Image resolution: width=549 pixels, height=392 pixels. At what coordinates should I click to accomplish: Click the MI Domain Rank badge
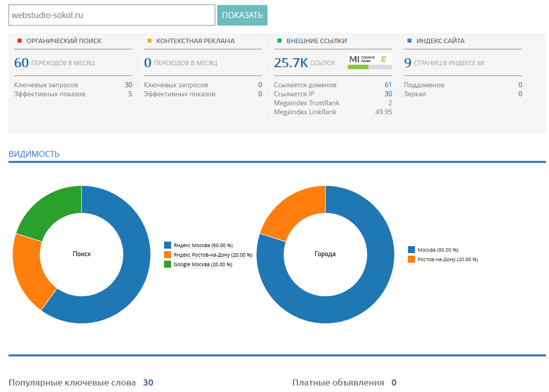(x=370, y=62)
